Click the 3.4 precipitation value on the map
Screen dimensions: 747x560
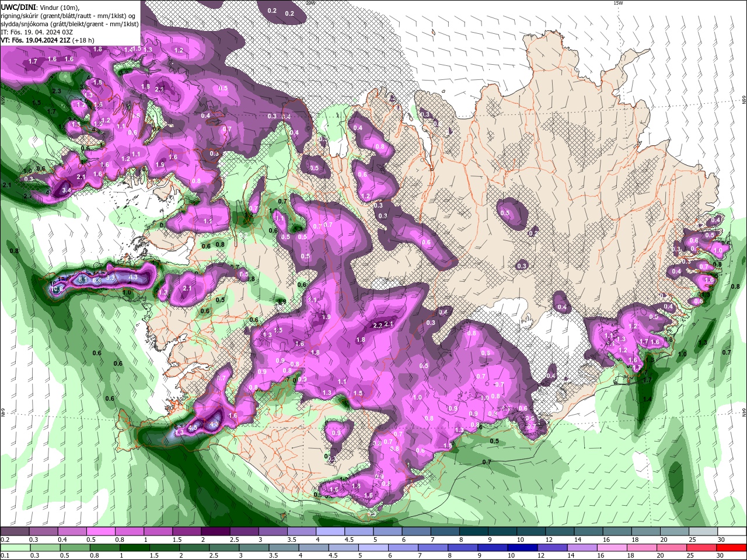click(x=67, y=190)
